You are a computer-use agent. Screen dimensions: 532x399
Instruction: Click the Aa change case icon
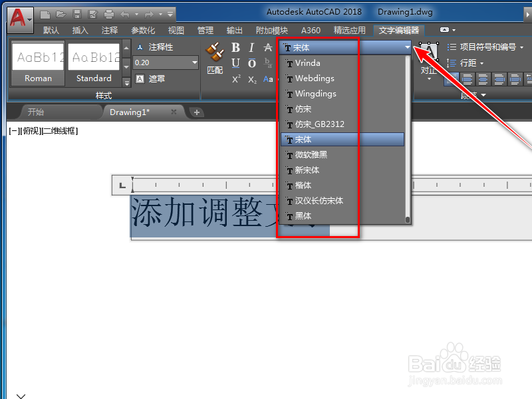pyautogui.click(x=268, y=79)
